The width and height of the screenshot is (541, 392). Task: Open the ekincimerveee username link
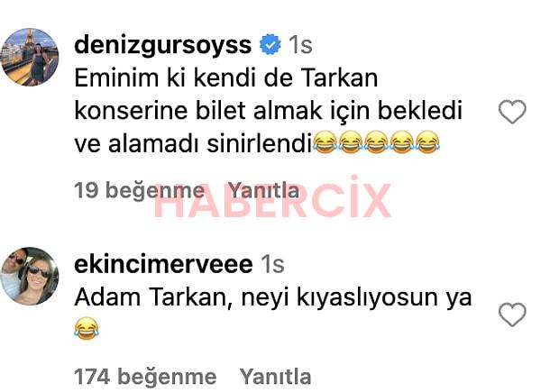[163, 264]
